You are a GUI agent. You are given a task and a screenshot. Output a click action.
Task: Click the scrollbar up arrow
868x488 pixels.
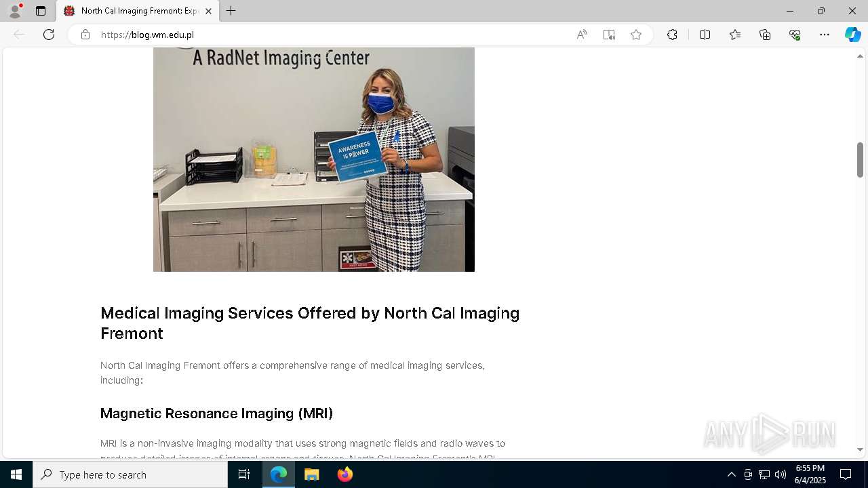pyautogui.click(x=860, y=56)
